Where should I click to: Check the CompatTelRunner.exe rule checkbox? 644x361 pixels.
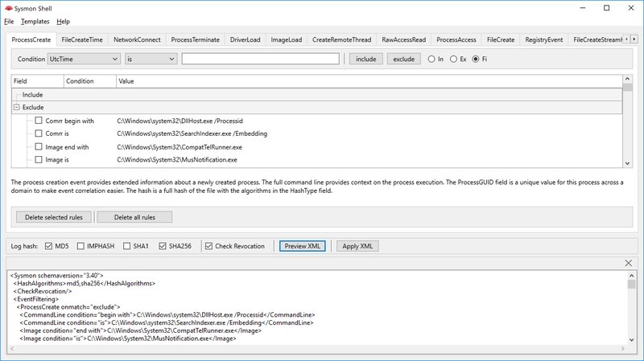point(39,146)
